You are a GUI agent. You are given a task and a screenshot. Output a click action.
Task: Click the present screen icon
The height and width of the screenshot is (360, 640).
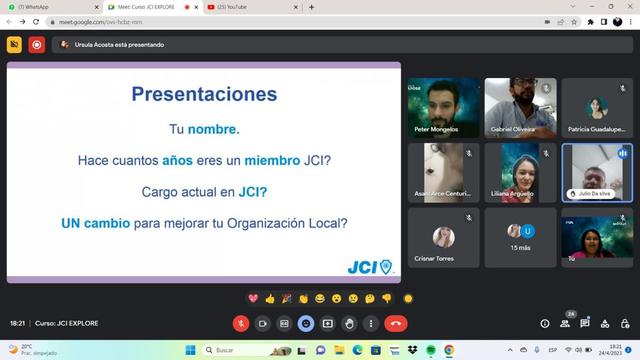tap(327, 324)
